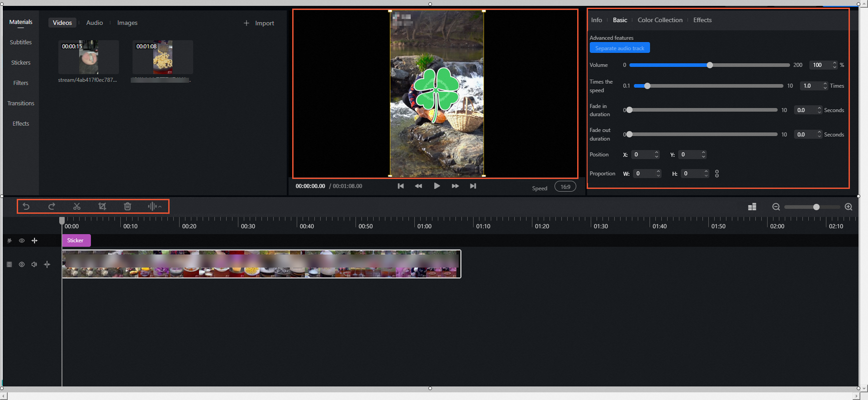Click the video track align icon
The width and height of the screenshot is (868, 400).
click(47, 264)
